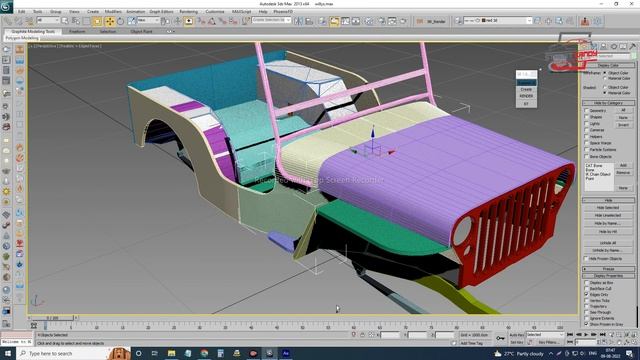This screenshot has width=640, height=360.
Task: Select Wireframe Object Color radio button
Action: (605, 73)
